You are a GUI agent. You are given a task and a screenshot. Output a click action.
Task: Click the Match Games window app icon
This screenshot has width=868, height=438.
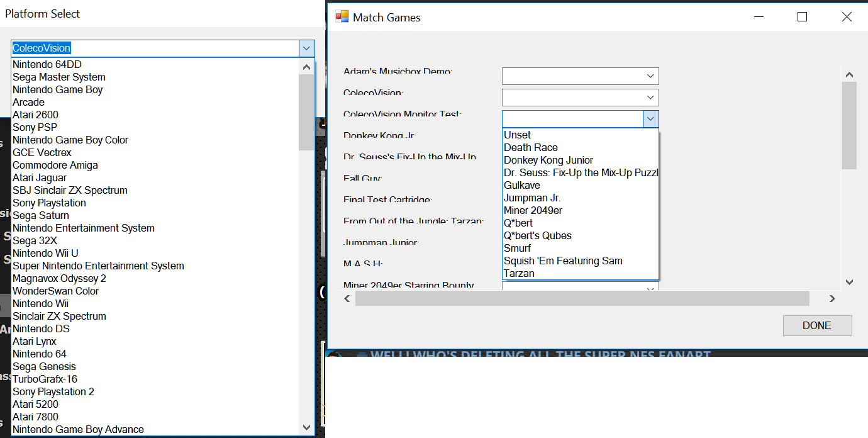[342, 17]
